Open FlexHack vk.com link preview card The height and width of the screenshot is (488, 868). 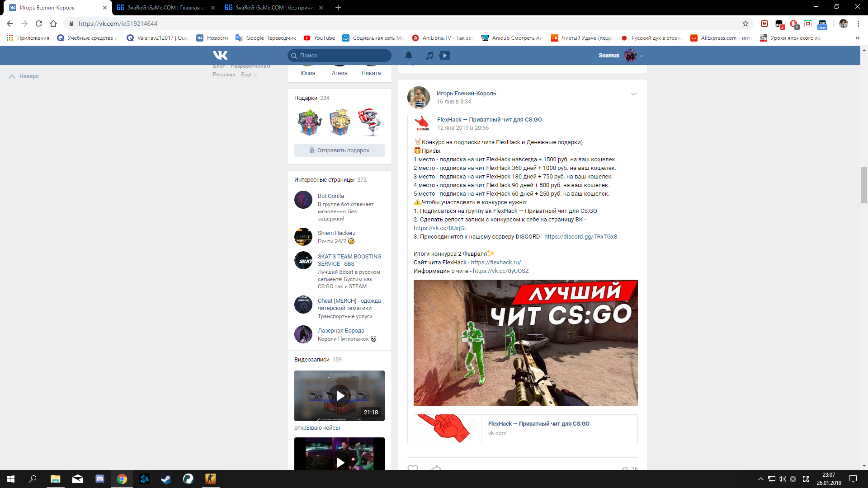525,429
